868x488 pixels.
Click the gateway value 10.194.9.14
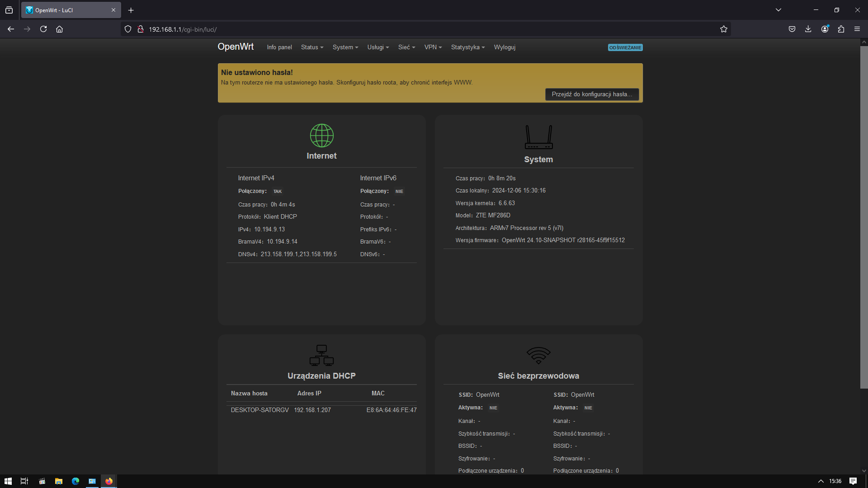tap(282, 241)
